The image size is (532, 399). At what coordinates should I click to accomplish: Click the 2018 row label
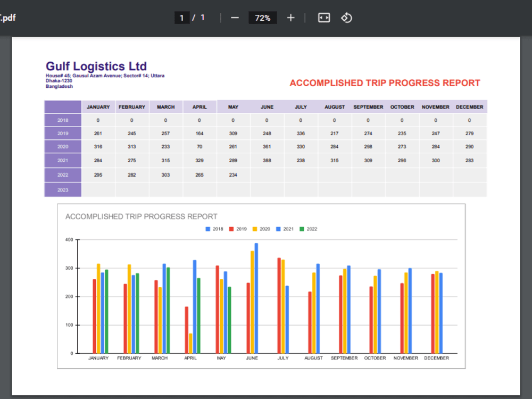tap(63, 120)
